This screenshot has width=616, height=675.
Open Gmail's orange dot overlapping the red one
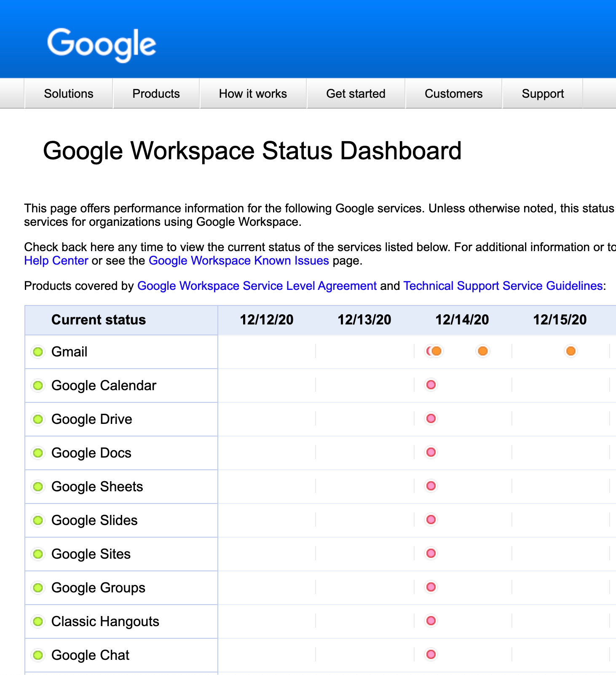437,351
